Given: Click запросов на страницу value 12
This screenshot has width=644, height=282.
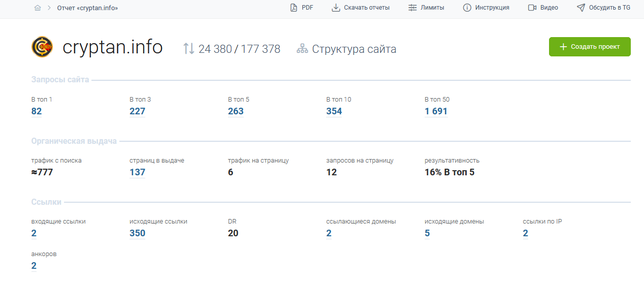Looking at the screenshot, I should [x=332, y=172].
